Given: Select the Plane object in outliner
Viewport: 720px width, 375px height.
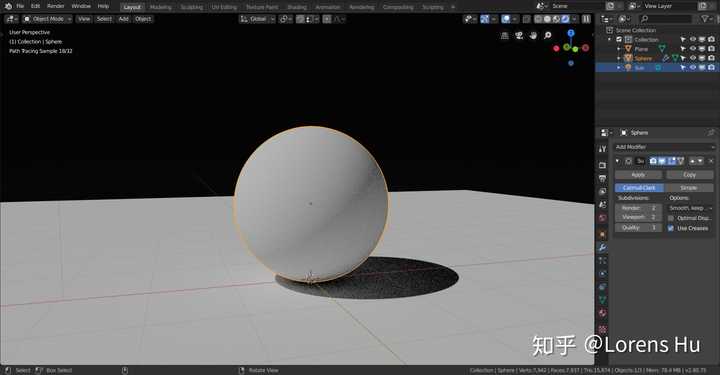Looking at the screenshot, I should click(641, 49).
